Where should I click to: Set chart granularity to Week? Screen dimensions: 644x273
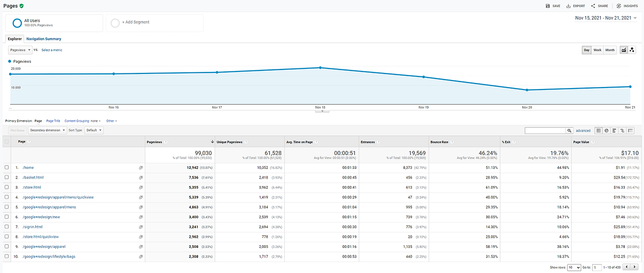(597, 50)
